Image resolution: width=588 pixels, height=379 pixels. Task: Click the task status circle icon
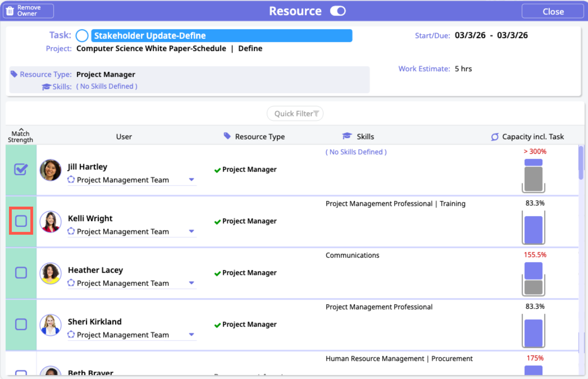point(82,36)
